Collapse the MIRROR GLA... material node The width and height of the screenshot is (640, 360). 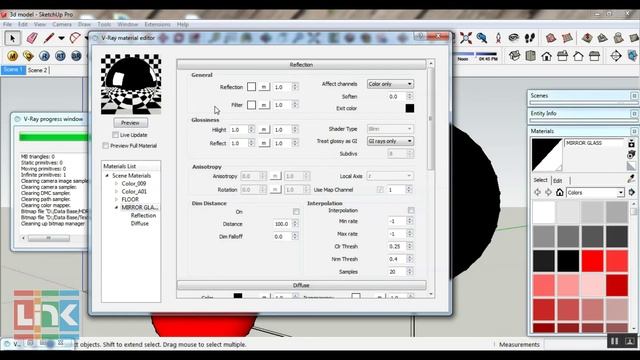click(x=116, y=207)
